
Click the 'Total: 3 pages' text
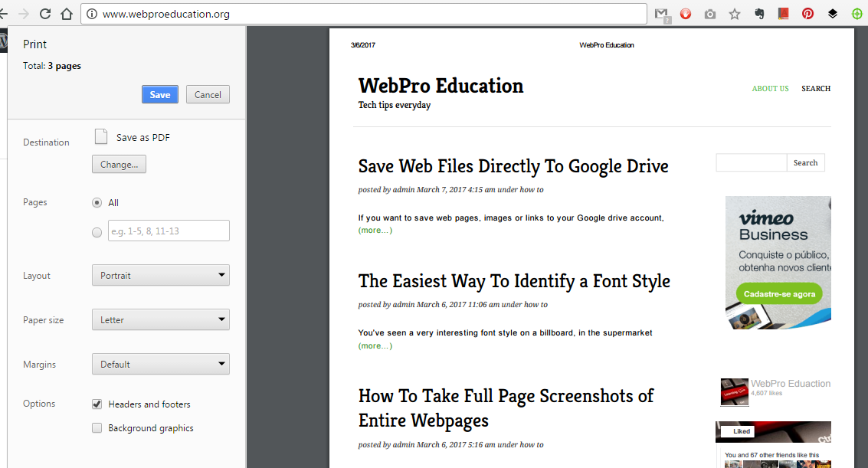(52, 66)
